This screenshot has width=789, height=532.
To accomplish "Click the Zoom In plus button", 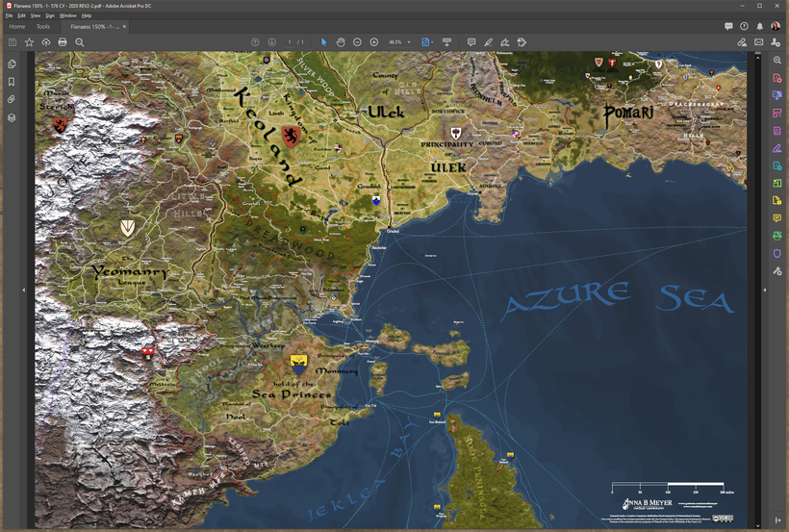I will pos(374,42).
